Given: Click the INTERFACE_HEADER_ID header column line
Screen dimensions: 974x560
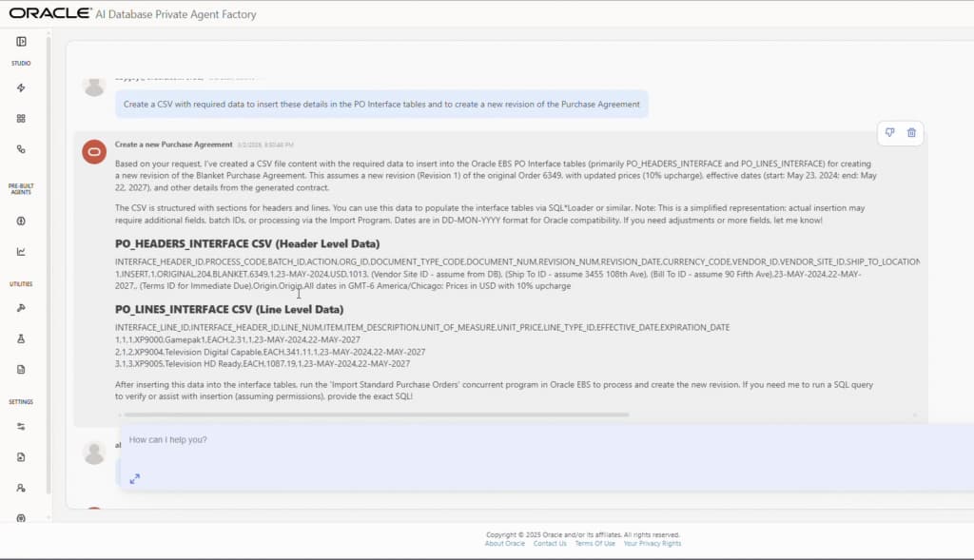Looking at the screenshot, I should pyautogui.click(x=517, y=262).
